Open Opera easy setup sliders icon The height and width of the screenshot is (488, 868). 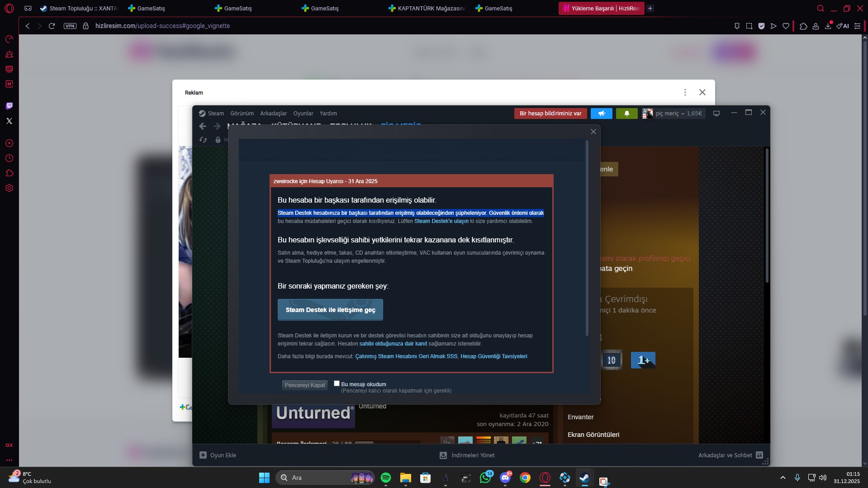pos(857,26)
